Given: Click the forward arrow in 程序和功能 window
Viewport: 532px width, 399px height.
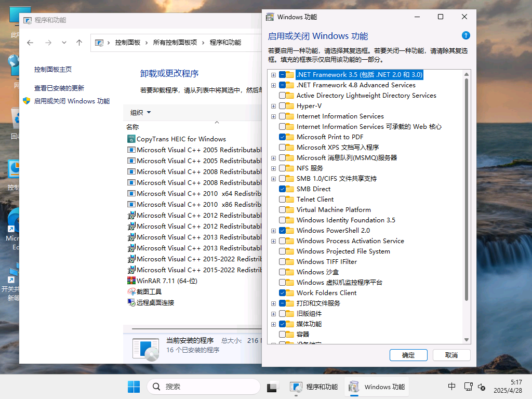Looking at the screenshot, I should pos(48,43).
